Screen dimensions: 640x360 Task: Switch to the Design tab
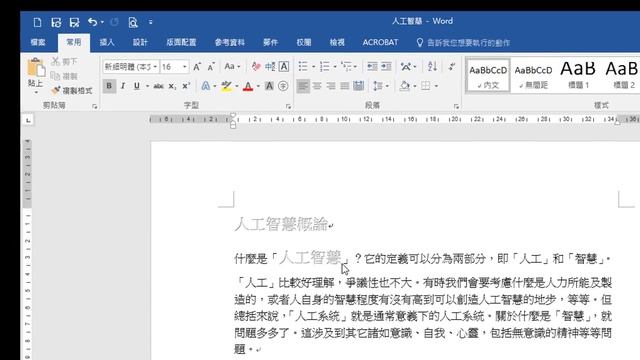[x=140, y=42]
